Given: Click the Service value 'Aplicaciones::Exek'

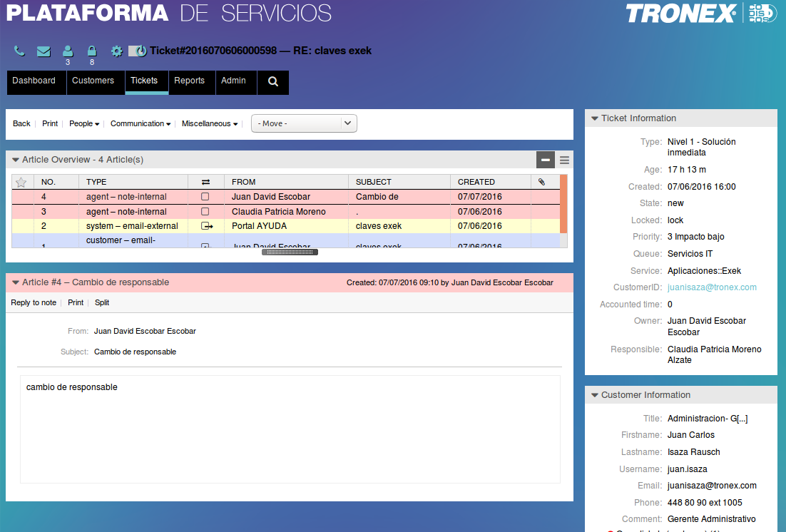Looking at the screenshot, I should coord(704,271).
